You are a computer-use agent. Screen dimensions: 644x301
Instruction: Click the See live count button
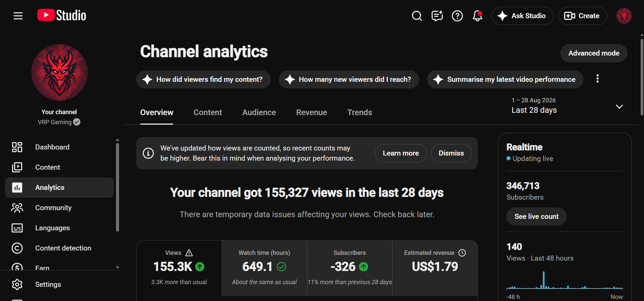536,216
